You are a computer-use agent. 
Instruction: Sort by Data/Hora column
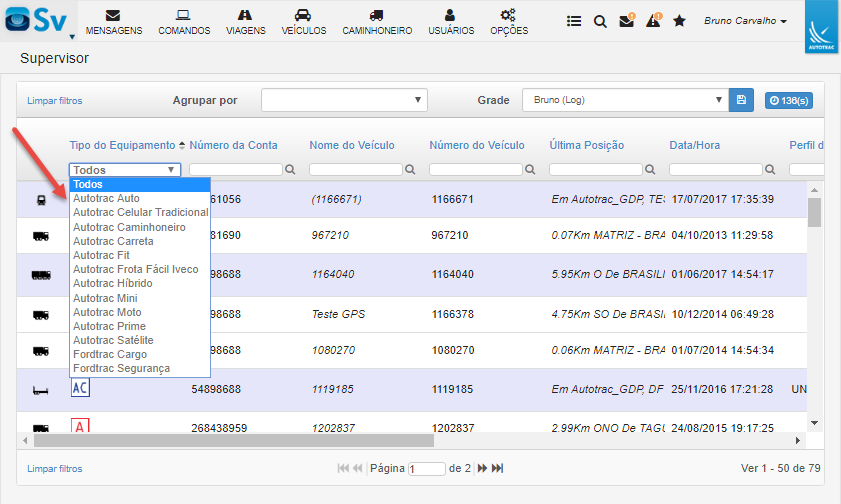pyautogui.click(x=695, y=145)
